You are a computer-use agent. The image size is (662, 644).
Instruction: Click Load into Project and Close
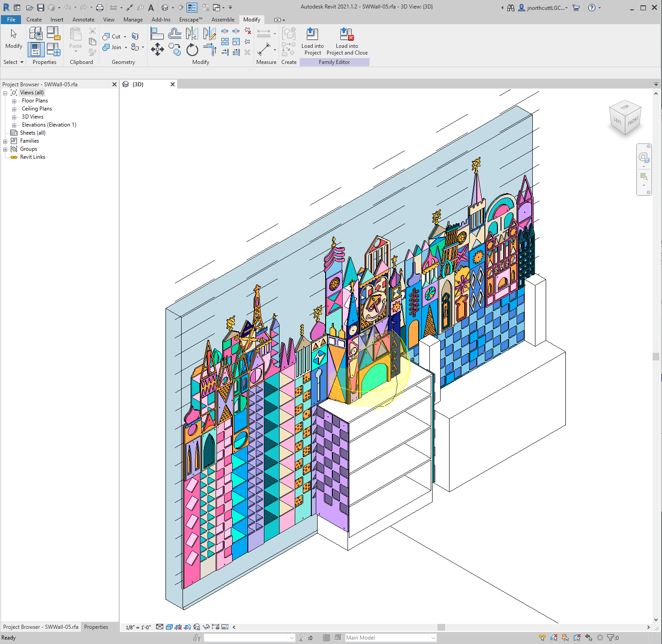click(347, 40)
